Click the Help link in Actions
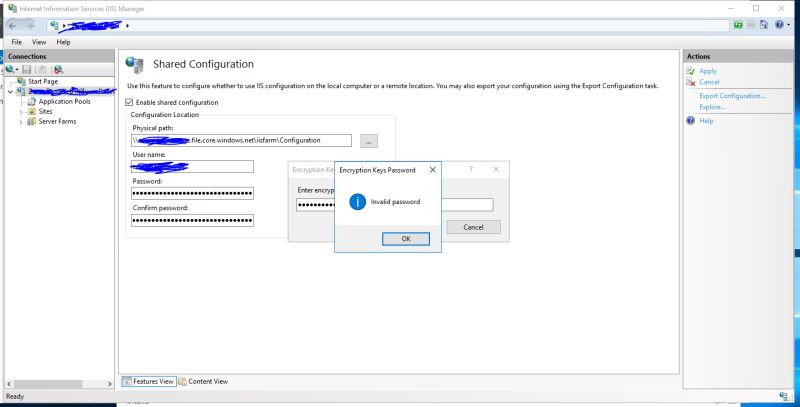800x407 pixels. click(706, 121)
